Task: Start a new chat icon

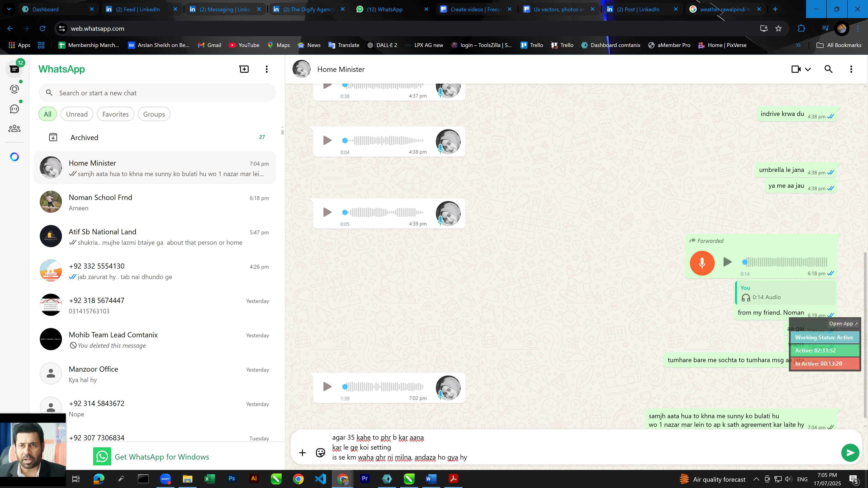Action: tap(244, 69)
